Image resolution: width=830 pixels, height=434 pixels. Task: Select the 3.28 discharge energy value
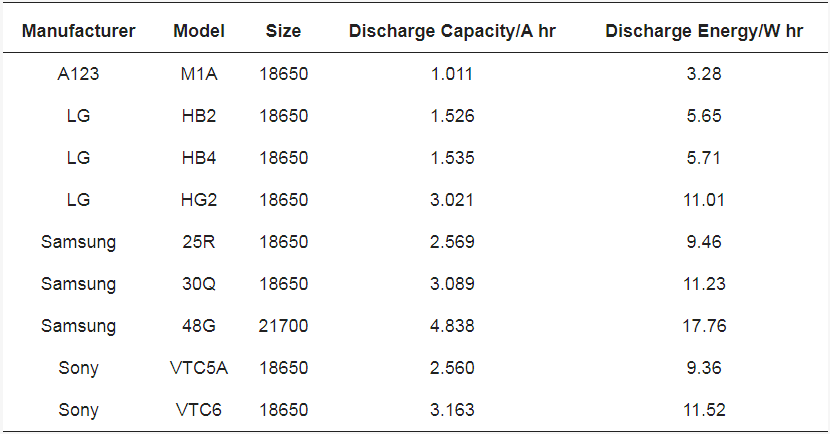point(704,74)
